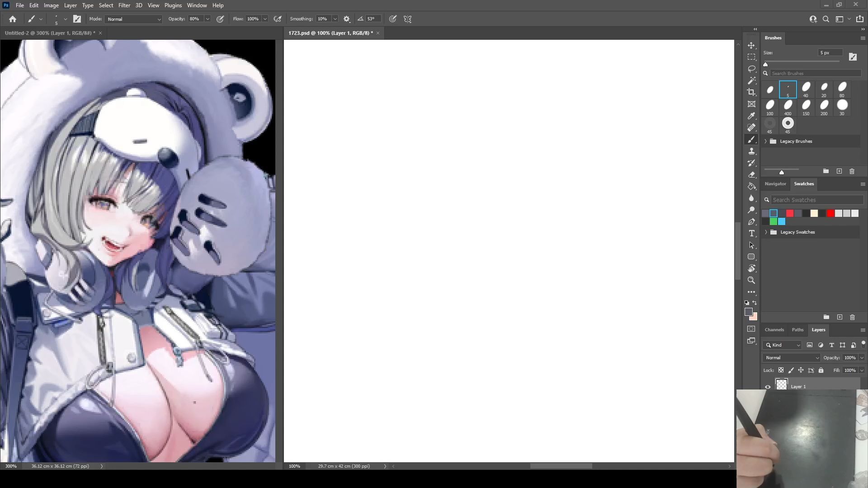This screenshot has height=488, width=868.
Task: Select the Dodge tool
Action: pos(751,210)
